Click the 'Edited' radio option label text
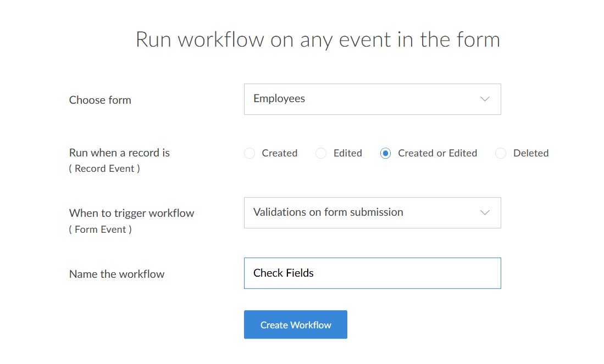 point(347,154)
